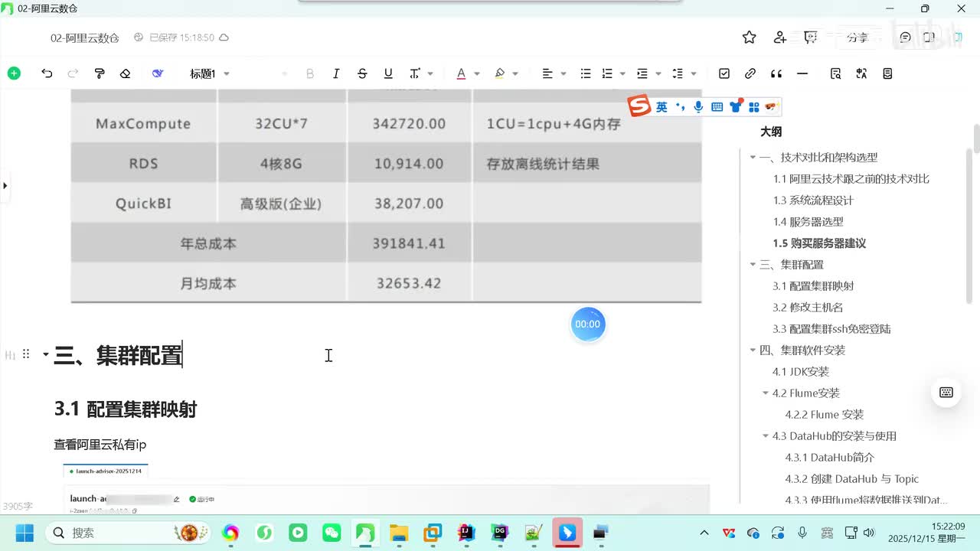
Task: Switch Sogou input to English mode
Action: 661,107
